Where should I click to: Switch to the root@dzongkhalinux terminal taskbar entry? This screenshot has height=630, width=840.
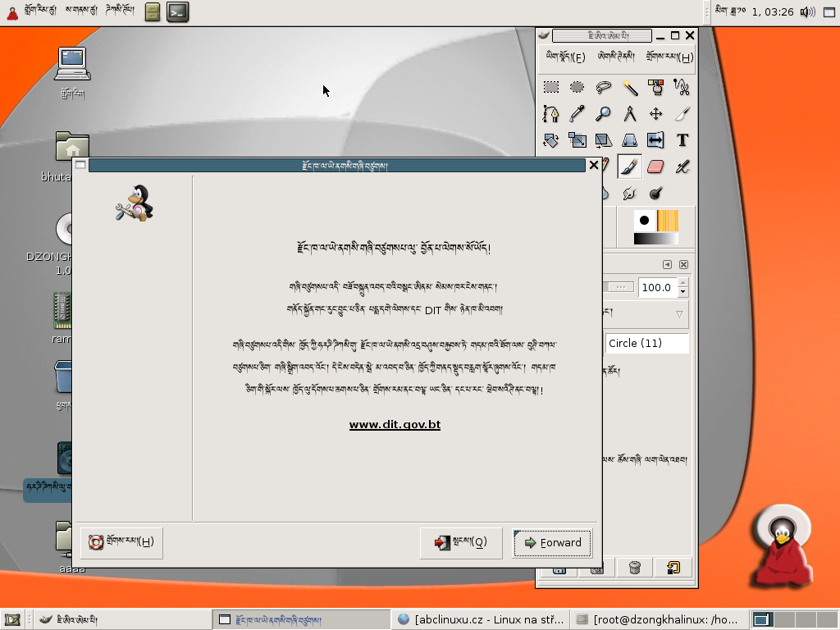coord(659,620)
